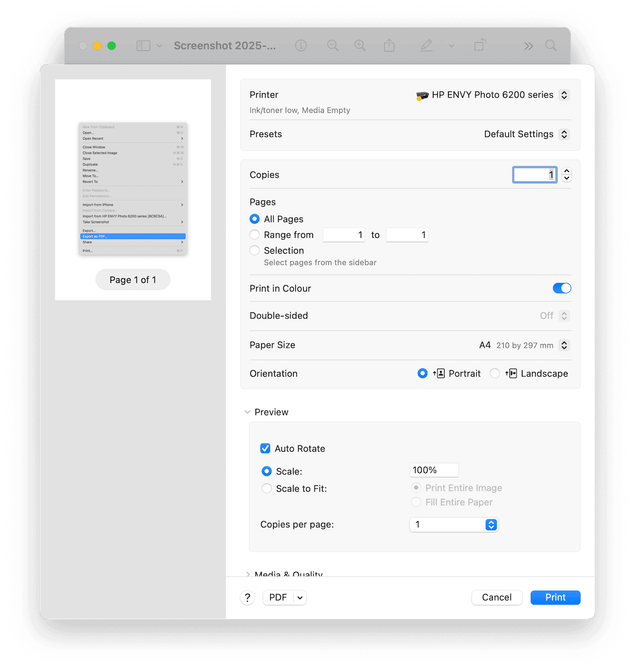
Task: Open the Share menu icon
Action: pos(389,45)
